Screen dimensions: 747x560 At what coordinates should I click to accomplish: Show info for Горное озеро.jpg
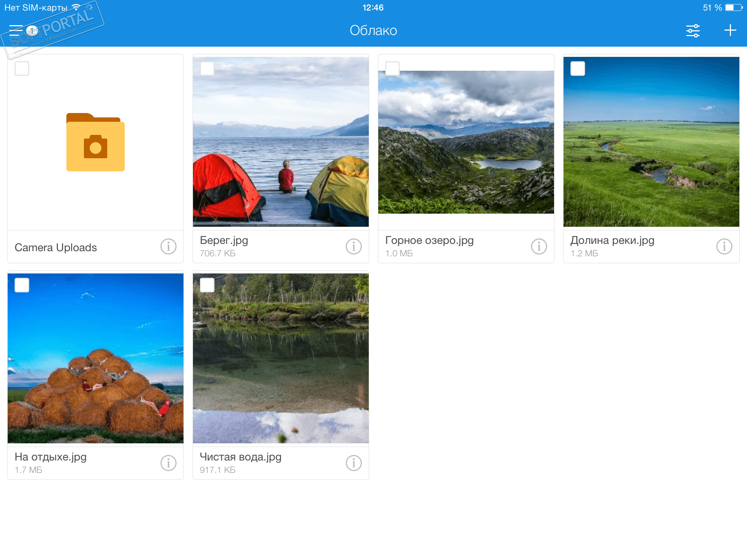pos(539,247)
